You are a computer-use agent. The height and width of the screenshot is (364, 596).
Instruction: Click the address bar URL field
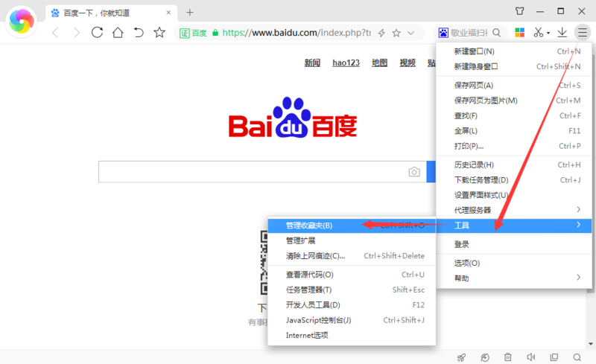click(x=297, y=33)
